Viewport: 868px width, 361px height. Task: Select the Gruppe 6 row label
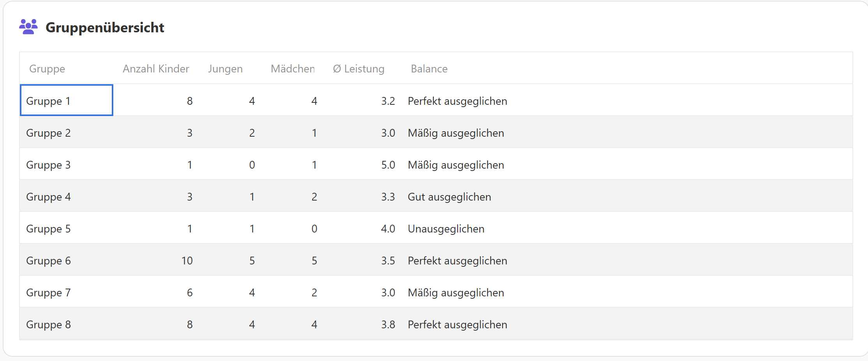pyautogui.click(x=48, y=261)
